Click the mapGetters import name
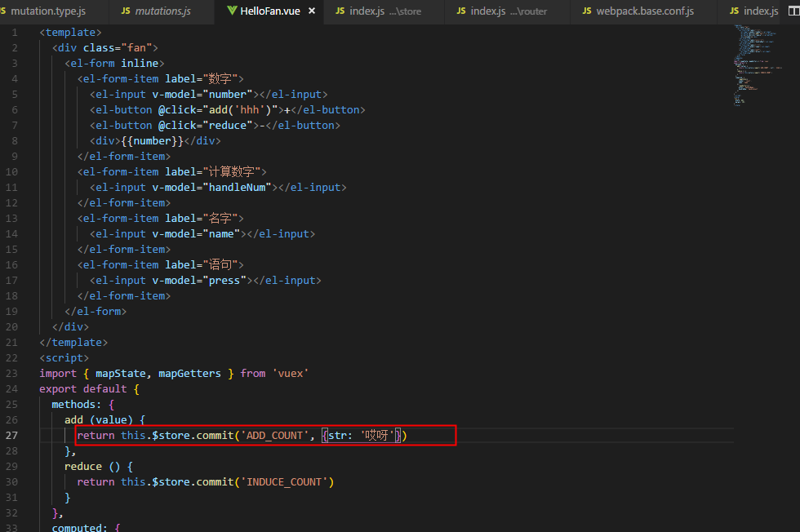 [x=189, y=374]
